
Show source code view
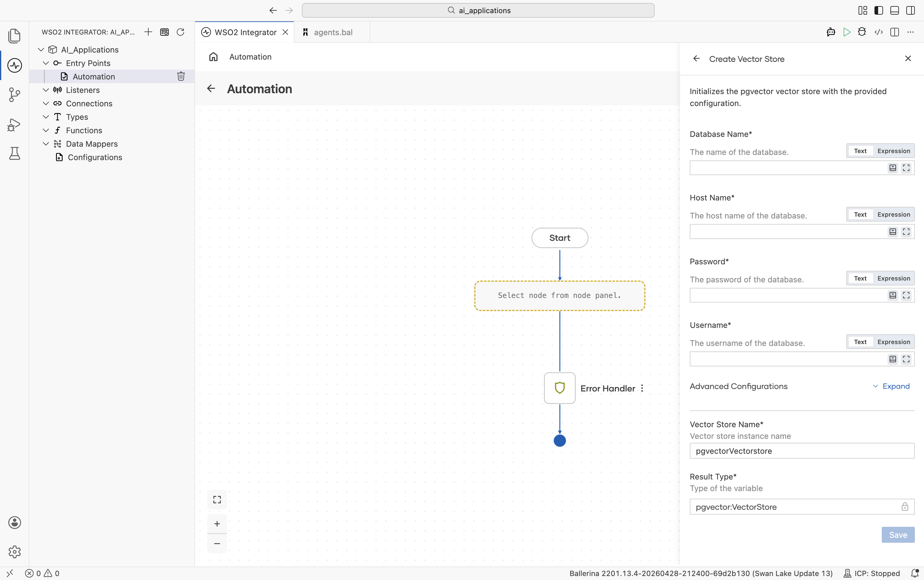pyautogui.click(x=878, y=32)
